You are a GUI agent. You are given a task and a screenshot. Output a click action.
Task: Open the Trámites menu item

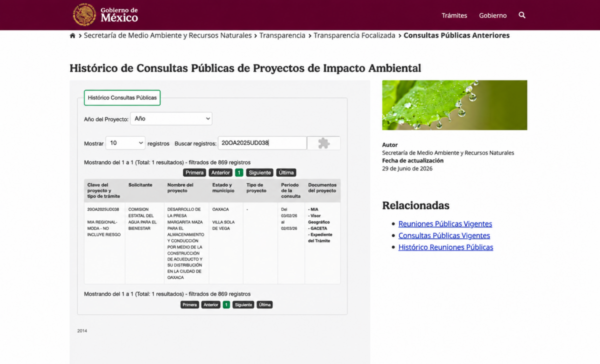(454, 15)
